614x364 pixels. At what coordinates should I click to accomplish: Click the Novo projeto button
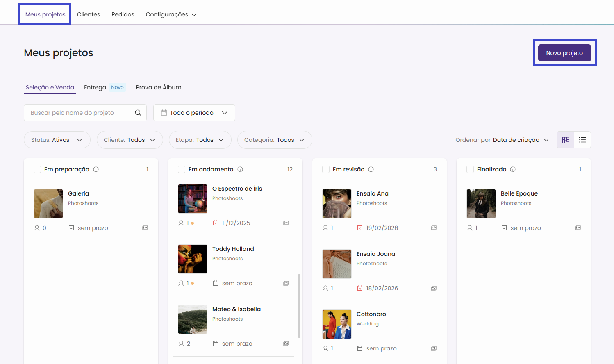tap(564, 53)
